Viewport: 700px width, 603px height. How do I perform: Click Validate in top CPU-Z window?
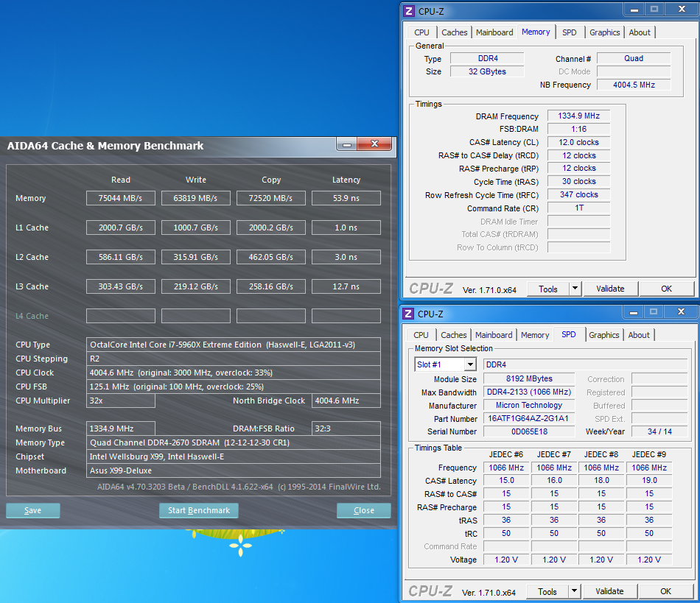[610, 289]
